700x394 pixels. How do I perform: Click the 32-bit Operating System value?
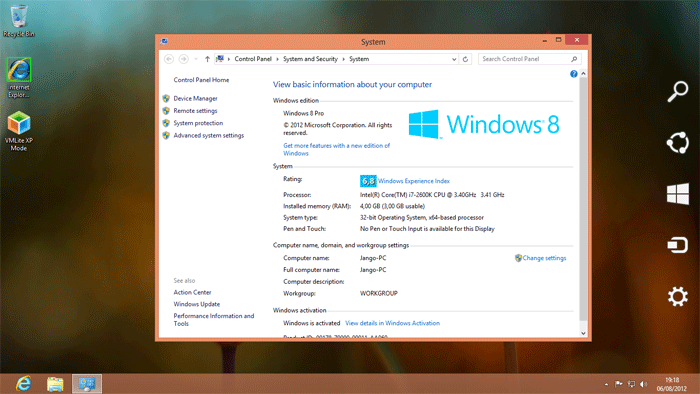(x=421, y=218)
